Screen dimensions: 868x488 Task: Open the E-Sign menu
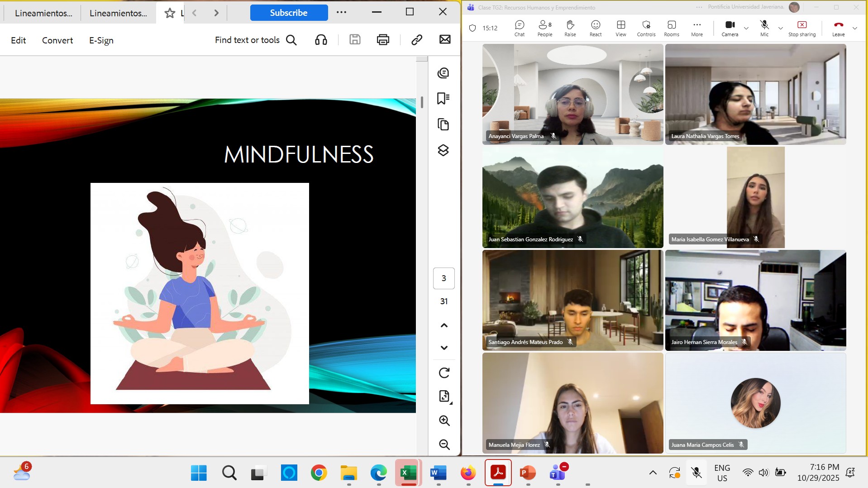[101, 40]
